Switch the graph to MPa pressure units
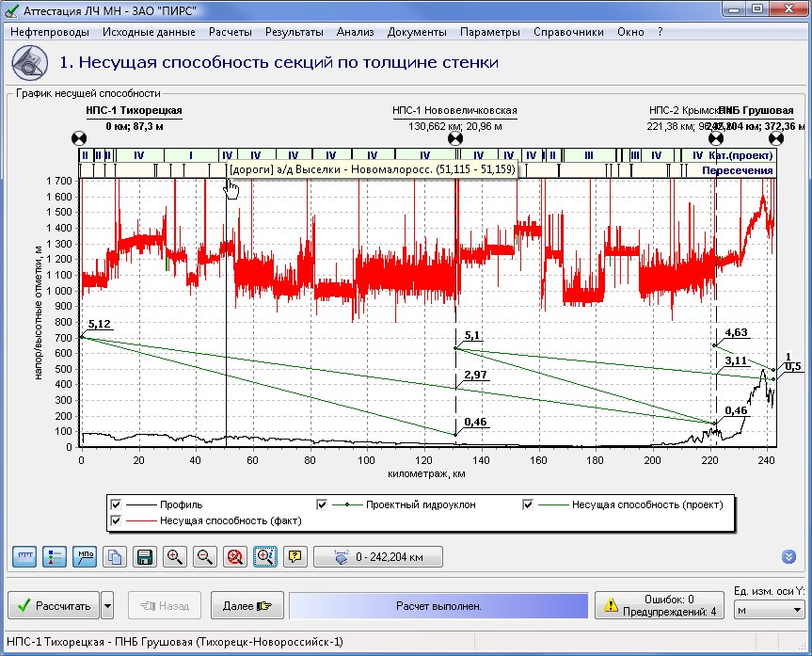The width and height of the screenshot is (812, 656). click(85, 557)
